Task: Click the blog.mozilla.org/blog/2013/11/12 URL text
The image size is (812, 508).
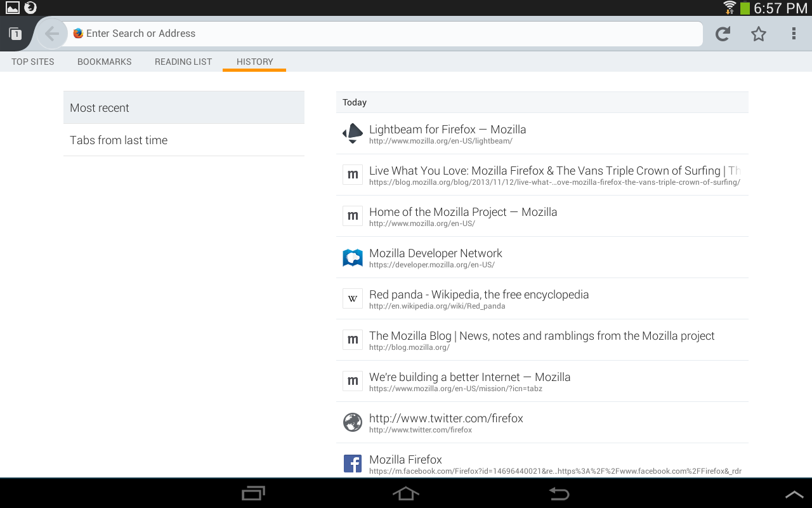Action: coord(554,182)
